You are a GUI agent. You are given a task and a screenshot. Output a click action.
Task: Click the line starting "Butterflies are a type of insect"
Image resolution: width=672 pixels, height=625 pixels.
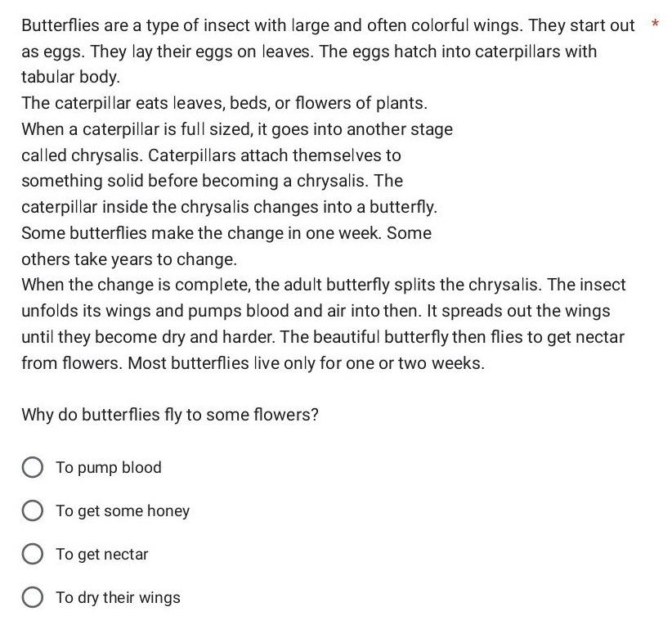tap(327, 25)
